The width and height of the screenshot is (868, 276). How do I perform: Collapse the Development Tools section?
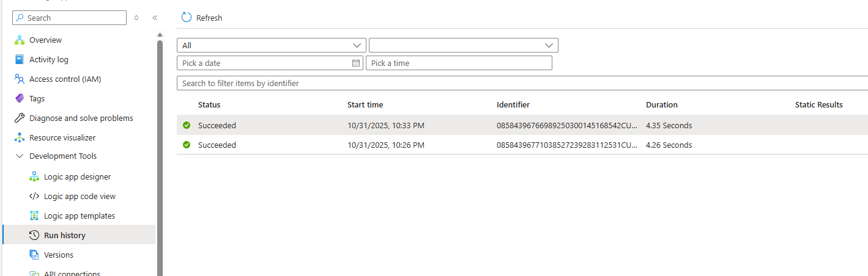click(20, 156)
